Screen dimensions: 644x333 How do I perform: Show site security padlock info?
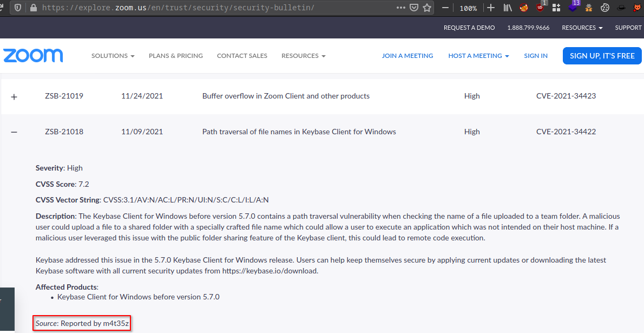(34, 8)
